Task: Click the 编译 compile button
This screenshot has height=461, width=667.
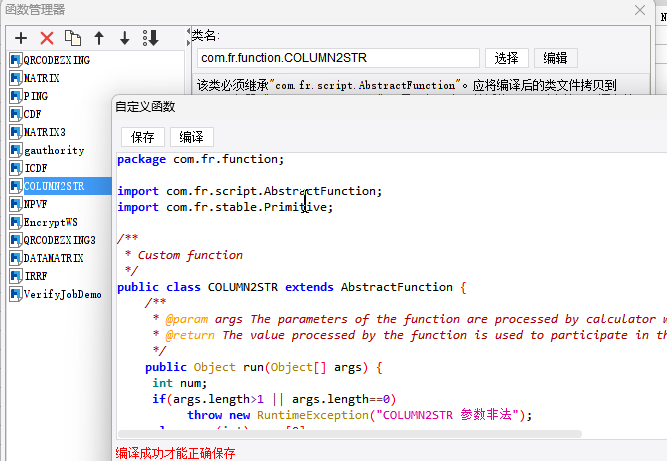Action: pyautogui.click(x=191, y=137)
